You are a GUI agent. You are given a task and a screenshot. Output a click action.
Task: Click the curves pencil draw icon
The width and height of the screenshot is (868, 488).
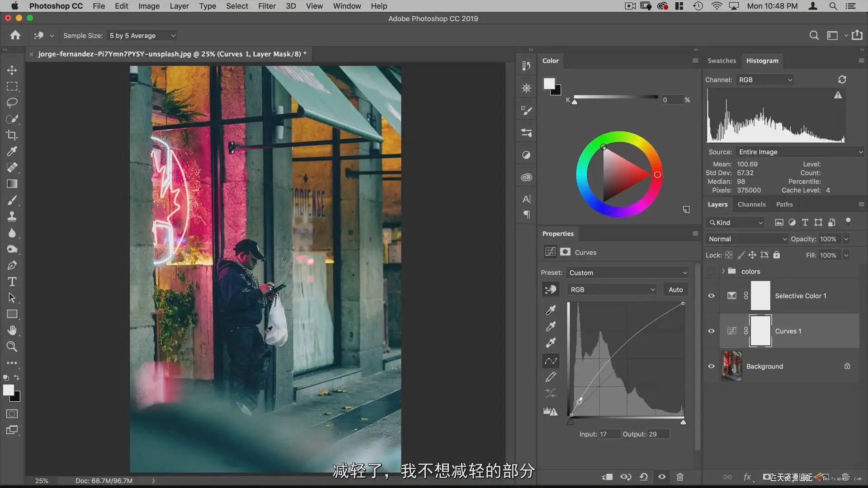[x=551, y=377]
